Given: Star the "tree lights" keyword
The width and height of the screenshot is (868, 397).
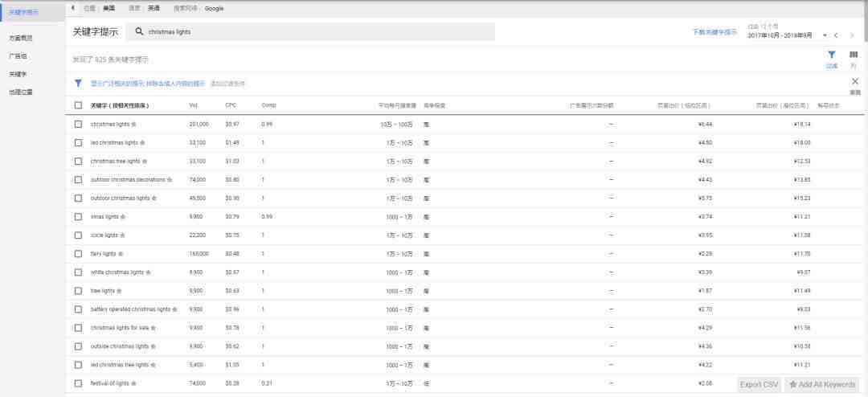Looking at the screenshot, I should click(119, 291).
